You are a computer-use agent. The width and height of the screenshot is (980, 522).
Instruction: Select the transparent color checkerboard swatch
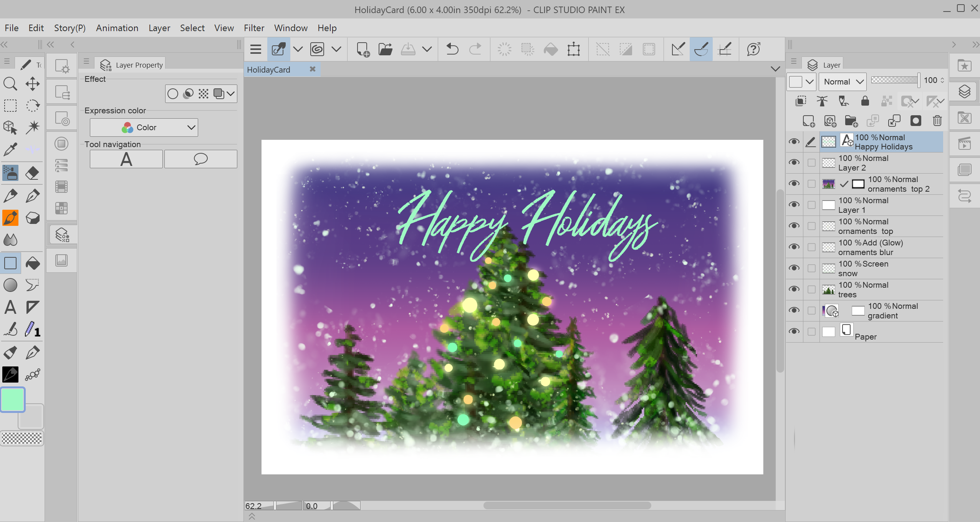[22, 438]
